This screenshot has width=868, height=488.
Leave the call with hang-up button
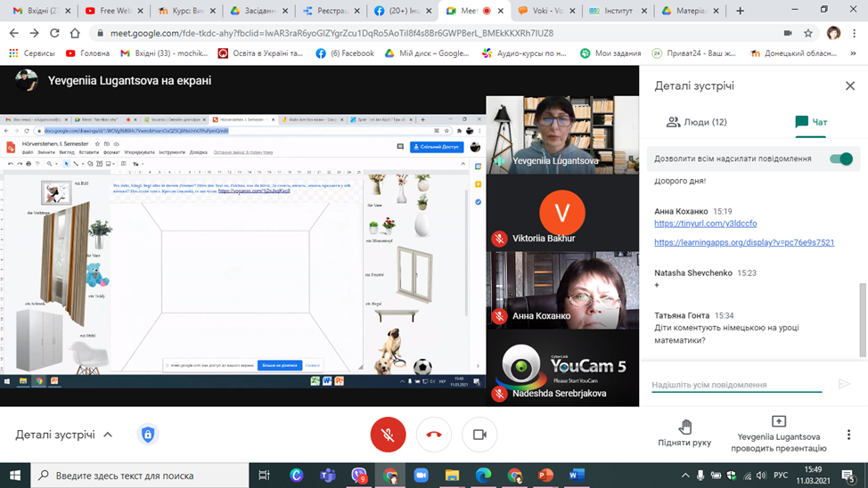point(433,435)
